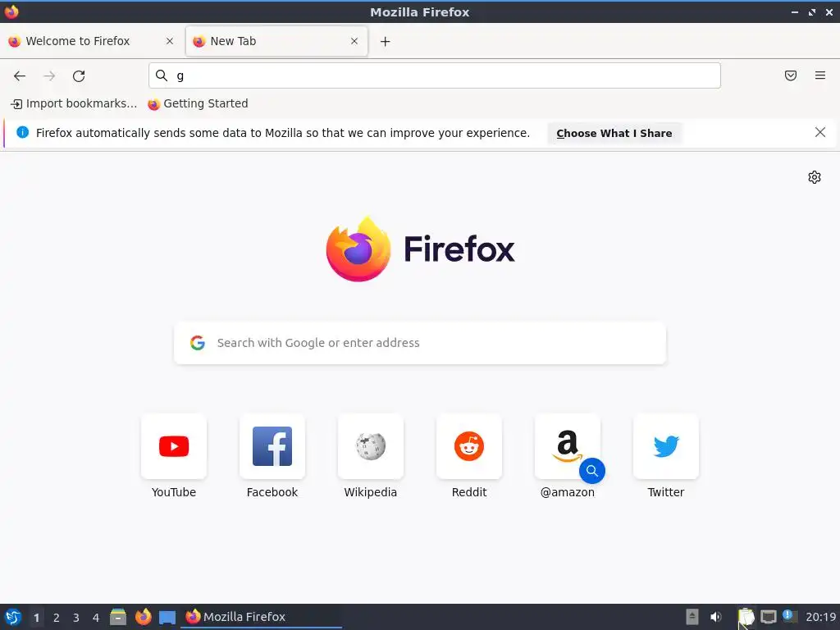The height and width of the screenshot is (630, 840).
Task: Click the Choose What I Share button
Action: [x=614, y=134]
